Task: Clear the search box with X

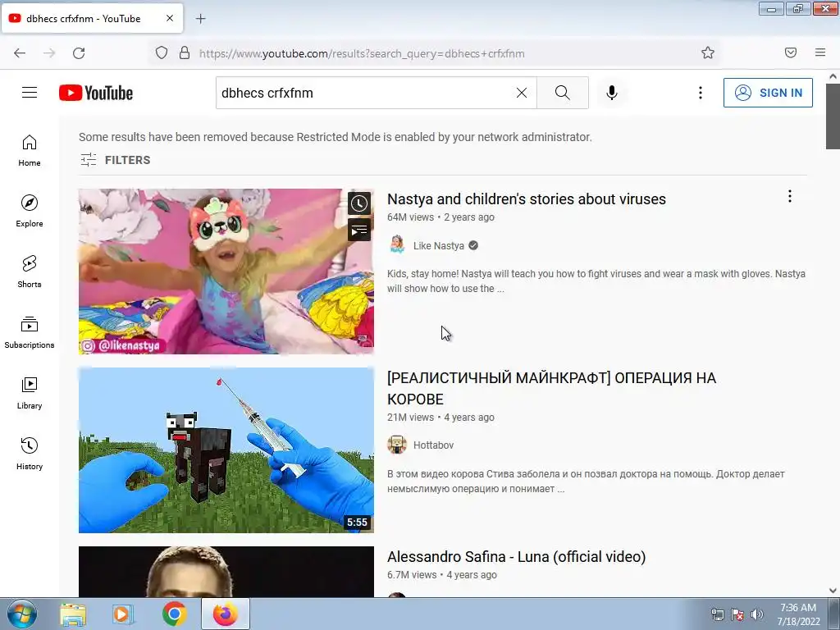Action: point(521,93)
